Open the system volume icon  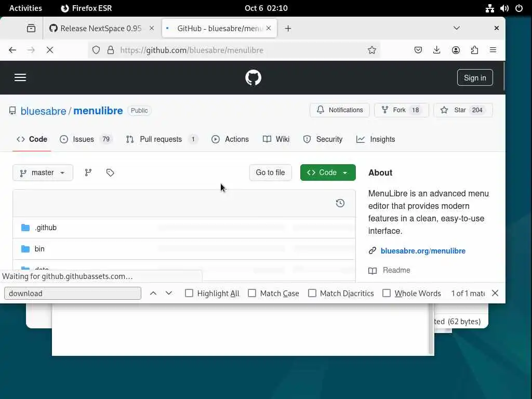(x=504, y=8)
